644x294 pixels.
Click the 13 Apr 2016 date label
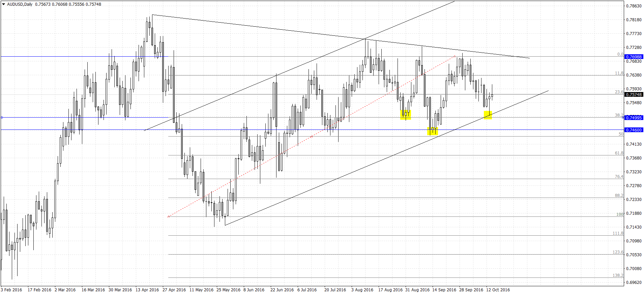[x=147, y=290]
